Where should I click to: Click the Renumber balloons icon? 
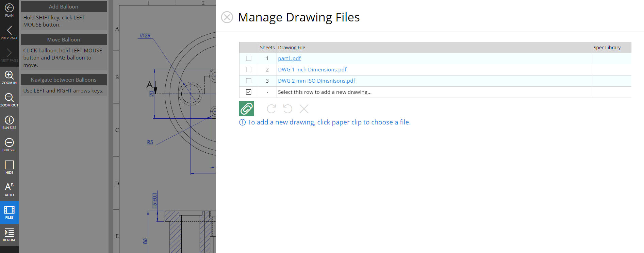(9, 235)
